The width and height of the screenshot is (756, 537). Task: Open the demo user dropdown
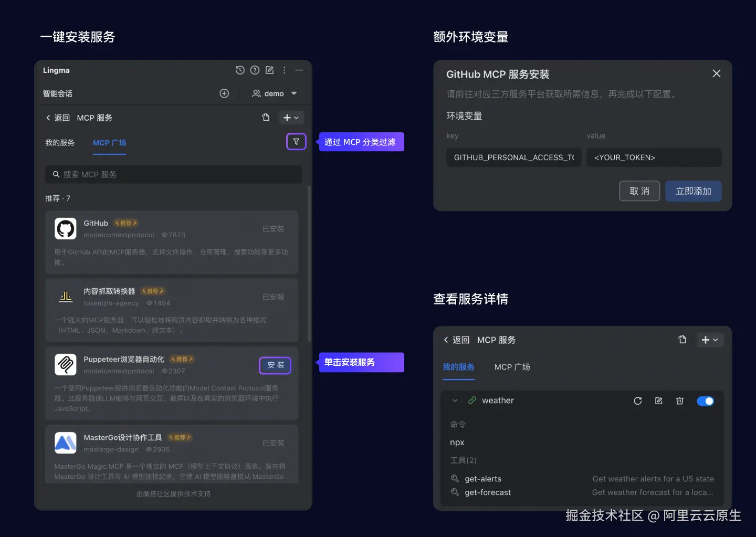[275, 93]
